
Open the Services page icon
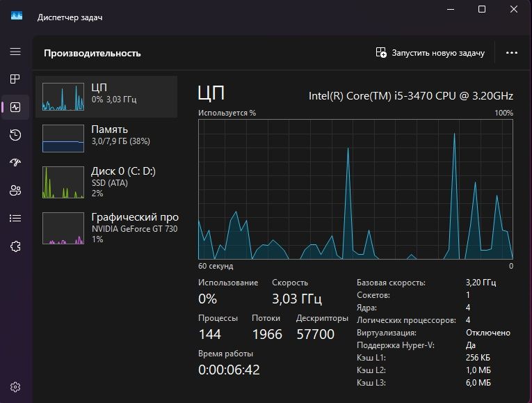[x=15, y=246]
